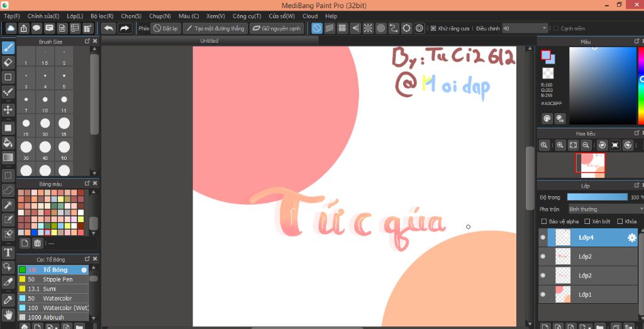Click the Redo arrow in toolbar
This screenshot has height=329, width=644.
[x=125, y=28]
